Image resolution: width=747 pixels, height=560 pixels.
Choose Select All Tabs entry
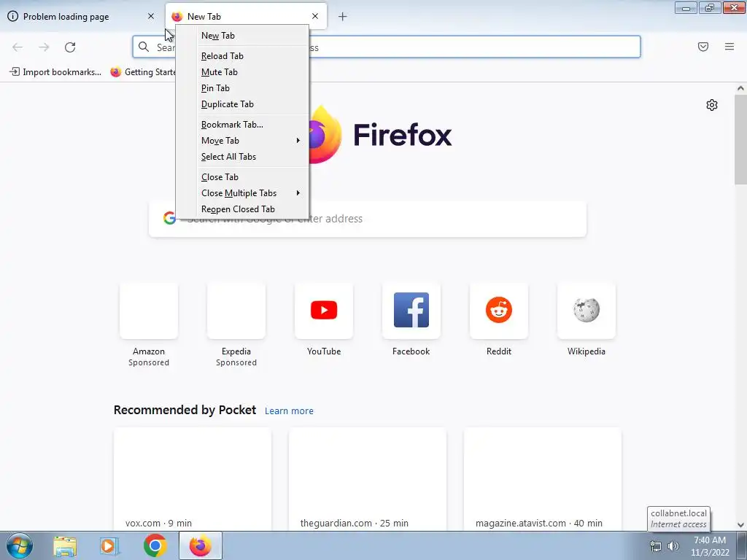click(242, 157)
